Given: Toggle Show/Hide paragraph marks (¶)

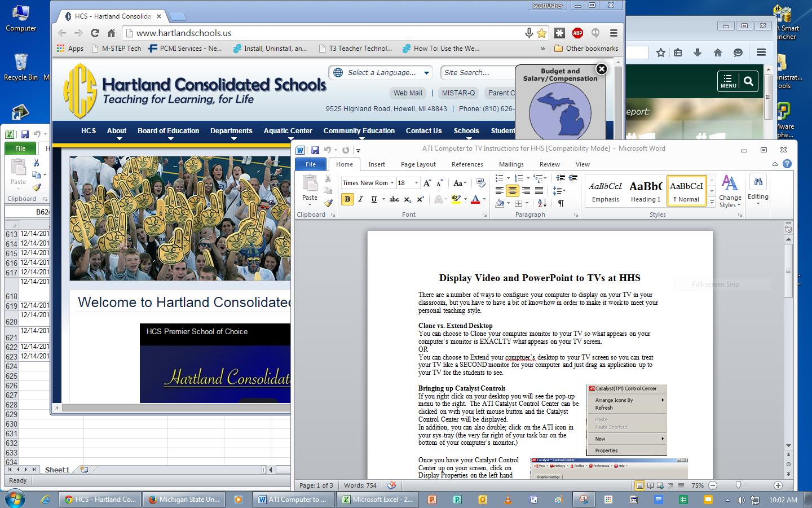Looking at the screenshot, I should (561, 203).
